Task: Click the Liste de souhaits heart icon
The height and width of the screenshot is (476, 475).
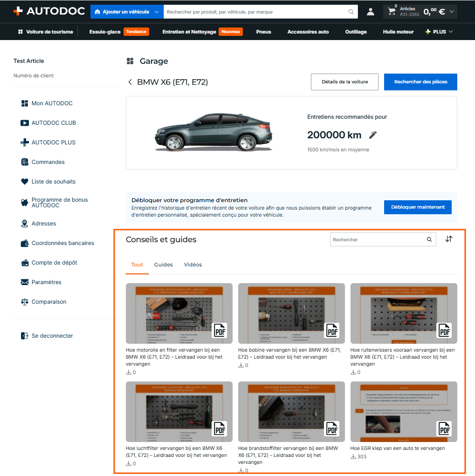Action: [25, 182]
